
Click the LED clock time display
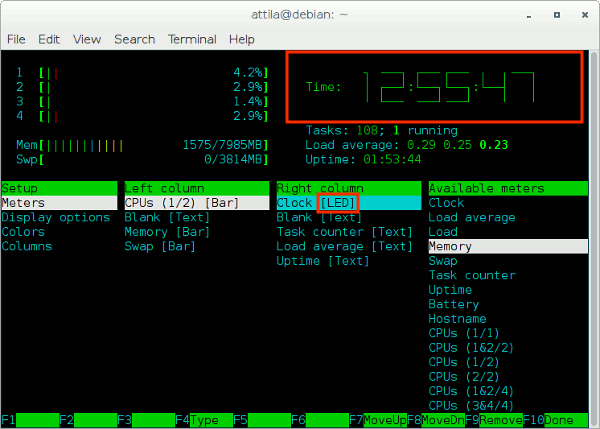pyautogui.click(x=448, y=87)
